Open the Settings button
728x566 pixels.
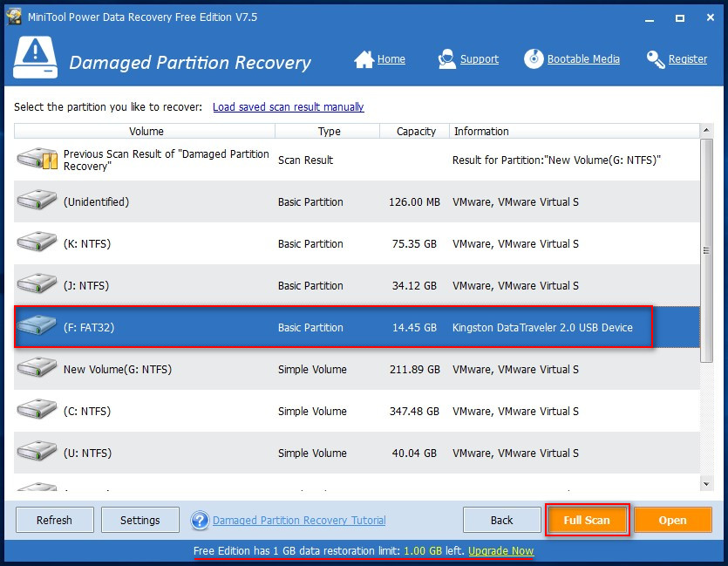pos(139,520)
